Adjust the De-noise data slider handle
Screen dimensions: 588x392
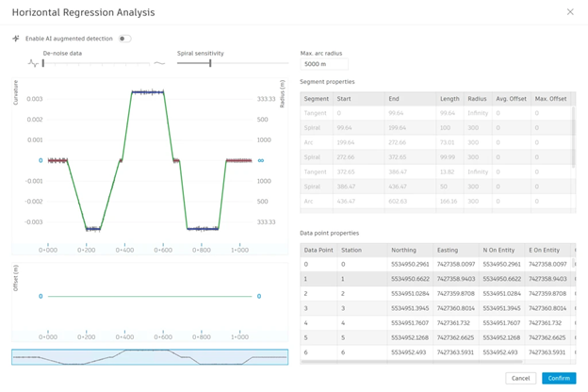(x=43, y=64)
